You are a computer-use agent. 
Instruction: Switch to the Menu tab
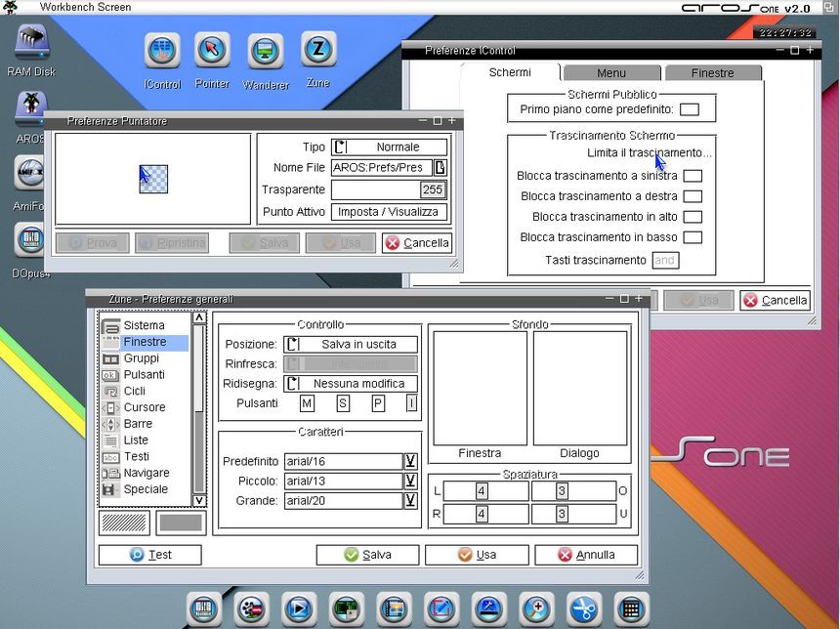tap(611, 73)
